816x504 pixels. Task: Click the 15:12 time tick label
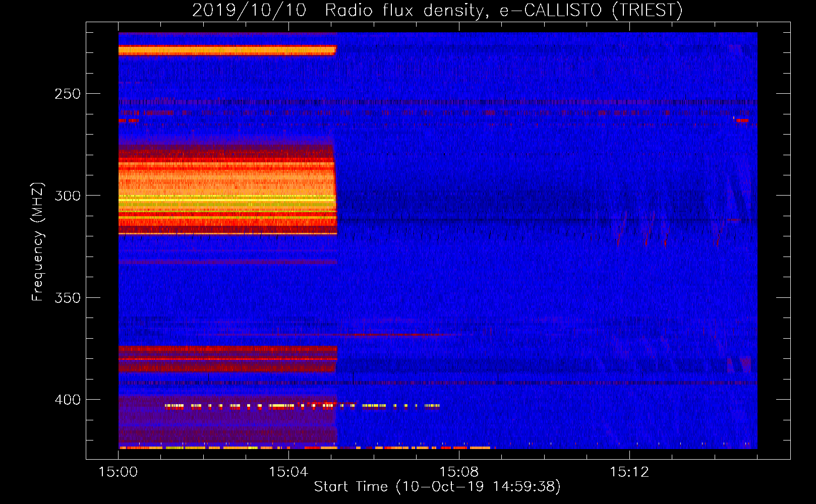point(629,472)
